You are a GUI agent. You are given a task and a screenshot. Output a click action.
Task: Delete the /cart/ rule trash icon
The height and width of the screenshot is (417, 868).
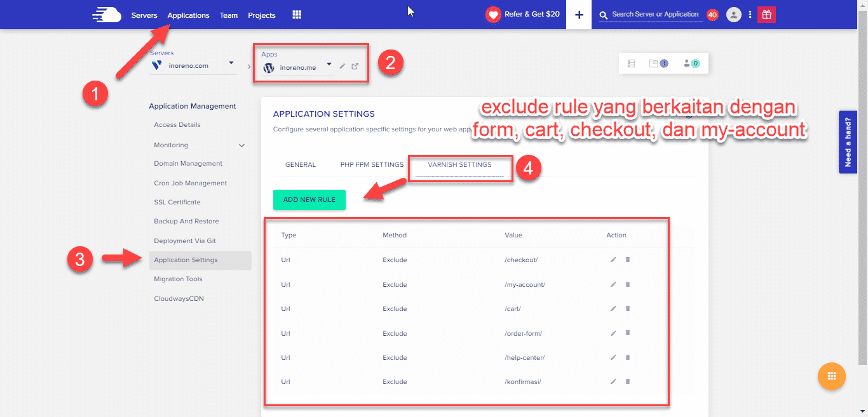(628, 308)
